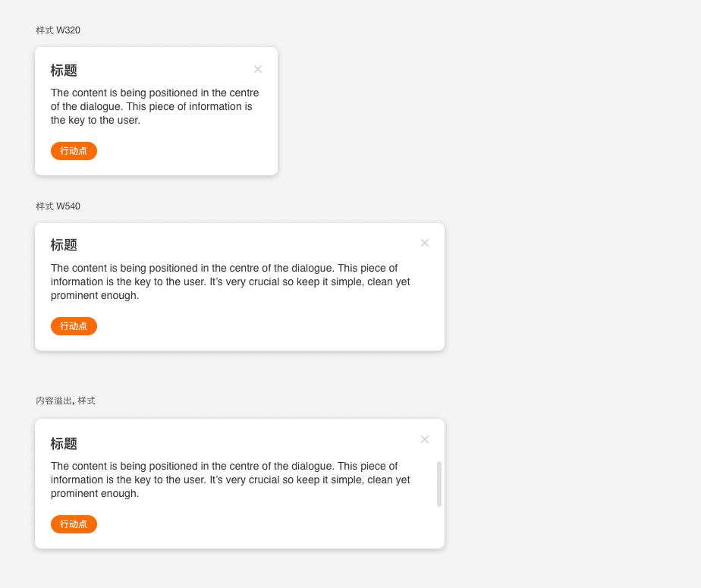Click 'prominent enough.' line in W540 dialog
The image size is (701, 588).
[x=95, y=295]
